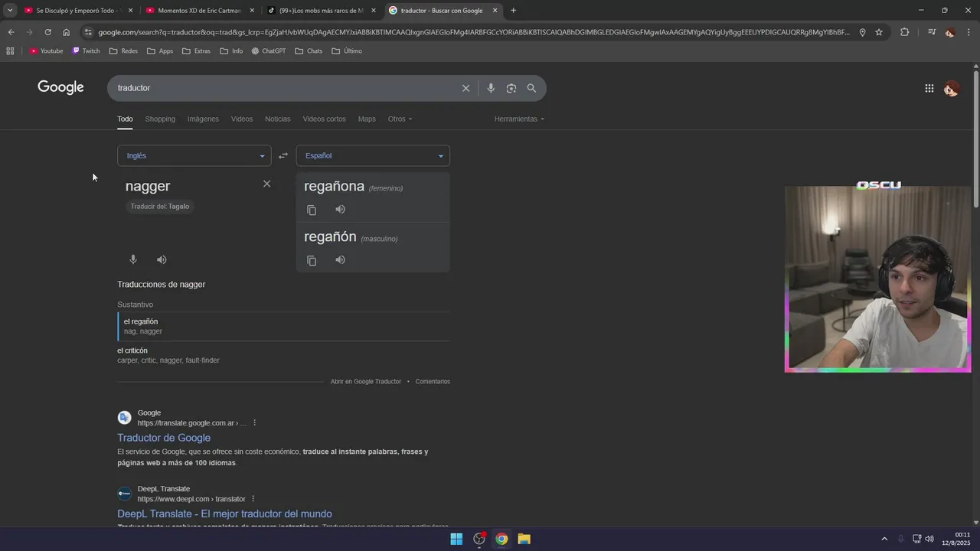980x551 pixels.
Task: Switch to Maps results tab
Action: tap(367, 119)
